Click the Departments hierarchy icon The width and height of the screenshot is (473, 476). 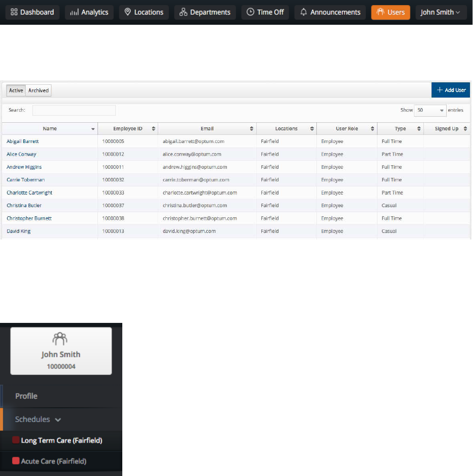click(x=183, y=12)
